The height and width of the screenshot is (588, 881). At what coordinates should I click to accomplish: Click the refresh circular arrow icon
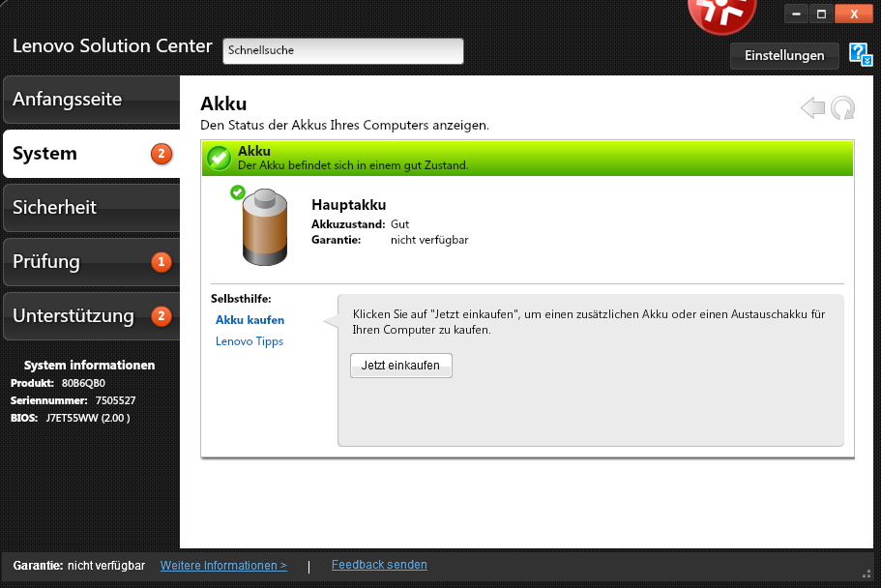(842, 108)
